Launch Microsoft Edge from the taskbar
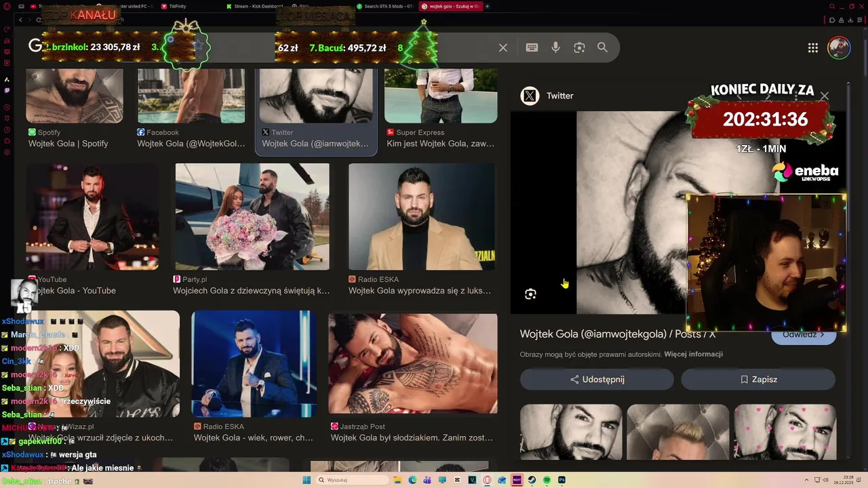868x488 pixels. click(x=413, y=480)
